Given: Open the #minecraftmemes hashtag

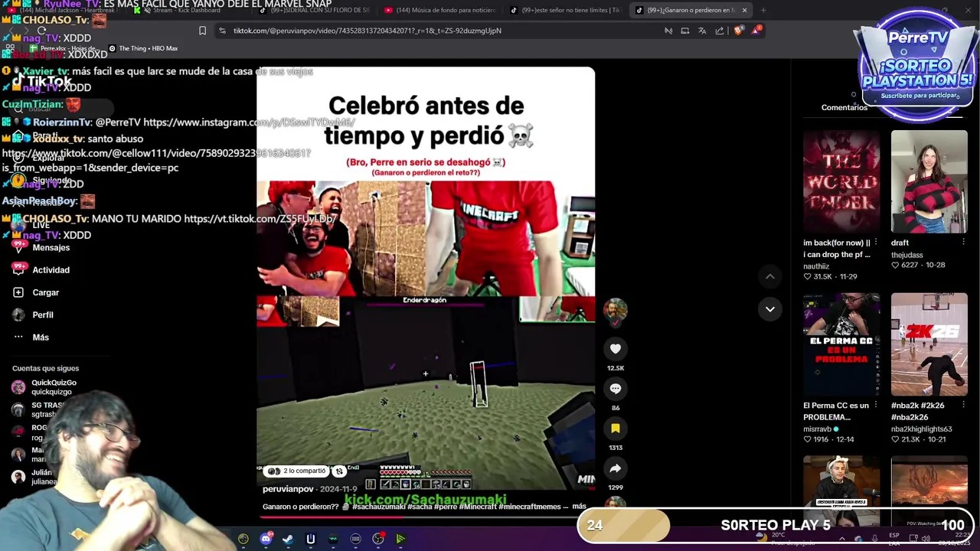Looking at the screenshot, I should tap(530, 507).
